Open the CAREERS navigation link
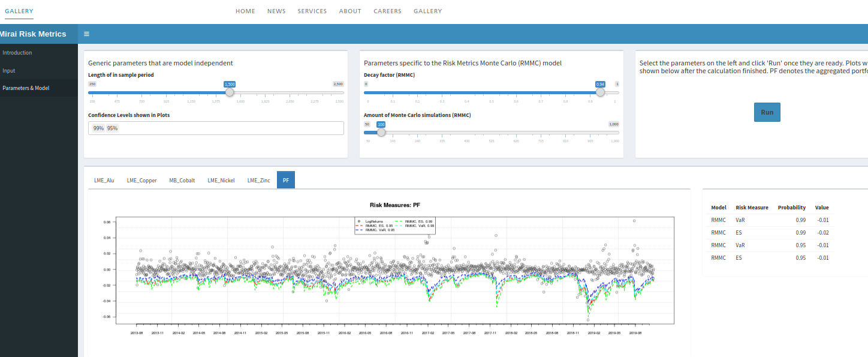This screenshot has height=357, width=868. point(387,11)
